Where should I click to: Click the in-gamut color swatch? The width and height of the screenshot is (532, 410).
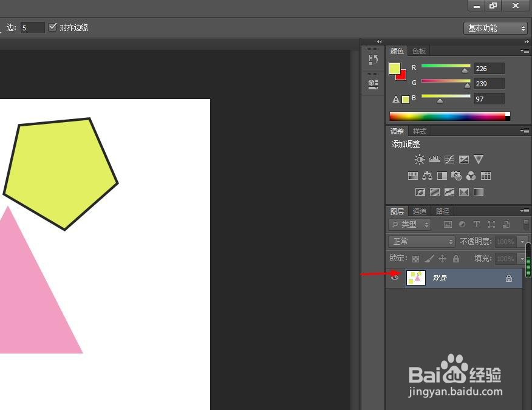[406, 100]
